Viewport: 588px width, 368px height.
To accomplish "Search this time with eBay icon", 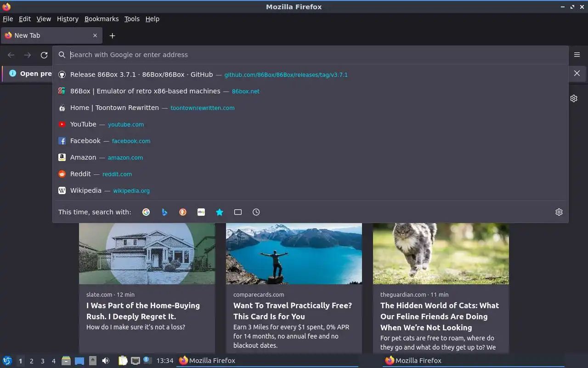I will pyautogui.click(x=201, y=212).
